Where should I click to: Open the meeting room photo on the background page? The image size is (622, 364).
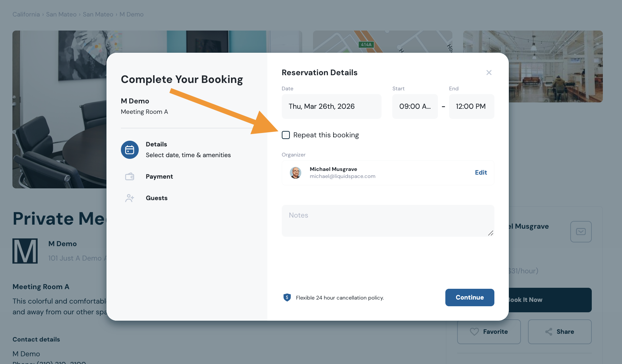(59, 109)
